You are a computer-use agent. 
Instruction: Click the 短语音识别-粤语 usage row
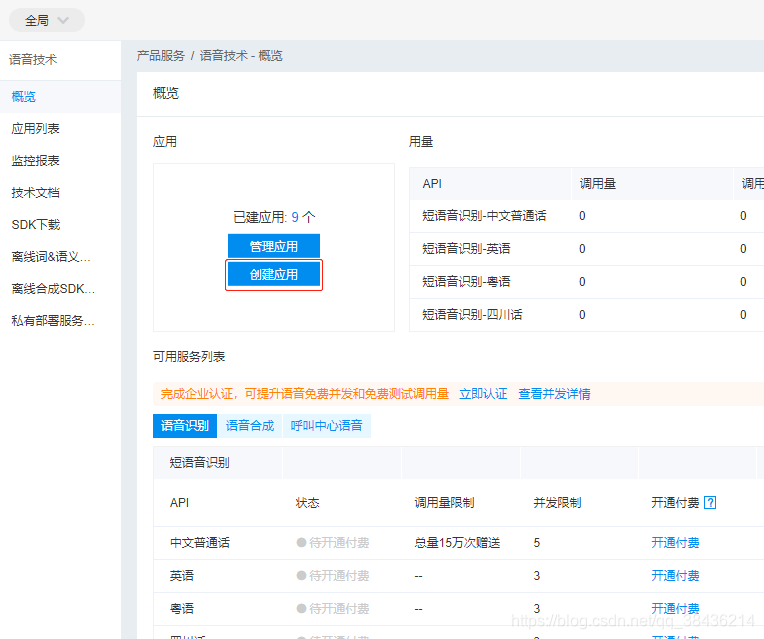click(x=587, y=282)
